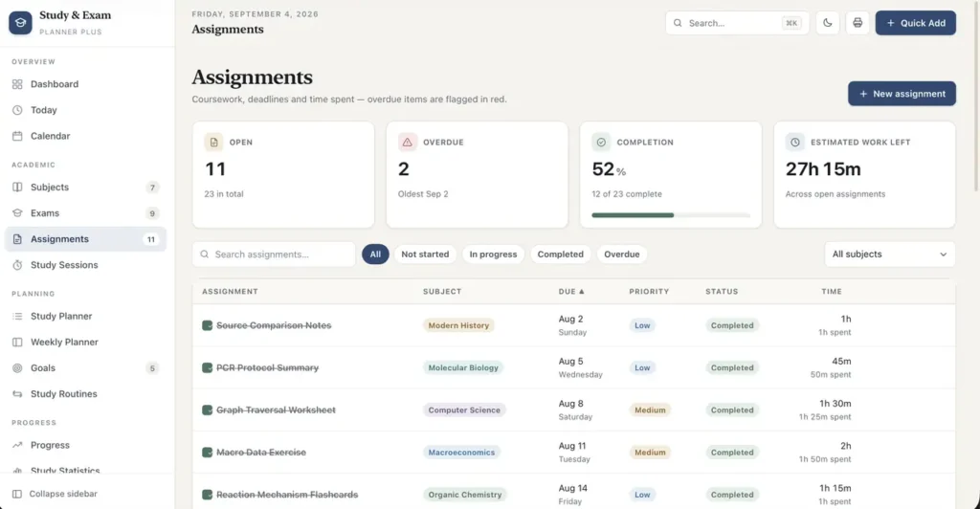This screenshot has width=980, height=509.
Task: Click Low priority badge for PCR Protocol Summary
Action: (642, 367)
